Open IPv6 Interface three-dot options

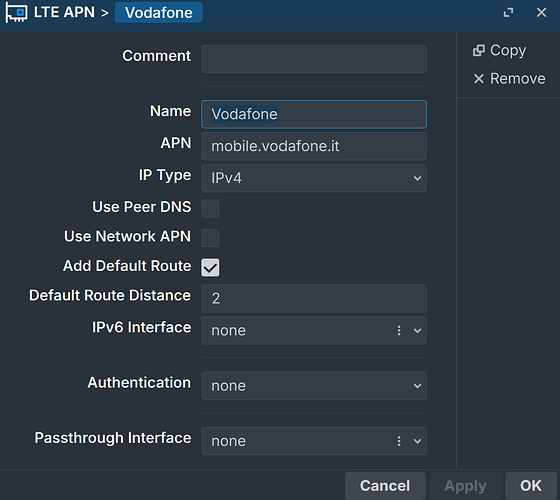[x=399, y=330]
